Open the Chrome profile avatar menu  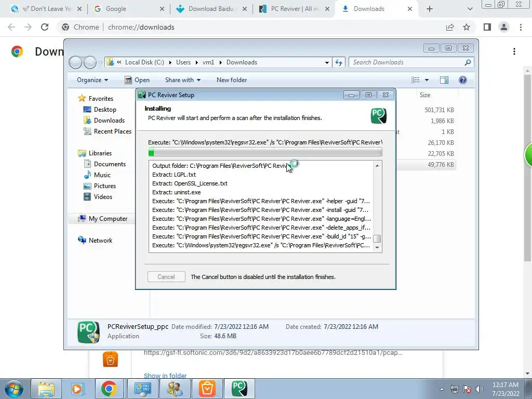(504, 27)
